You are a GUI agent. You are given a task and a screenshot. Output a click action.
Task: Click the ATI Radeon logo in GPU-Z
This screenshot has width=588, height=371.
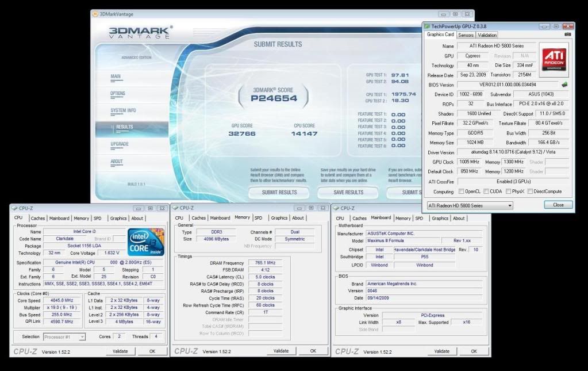pyautogui.click(x=554, y=59)
